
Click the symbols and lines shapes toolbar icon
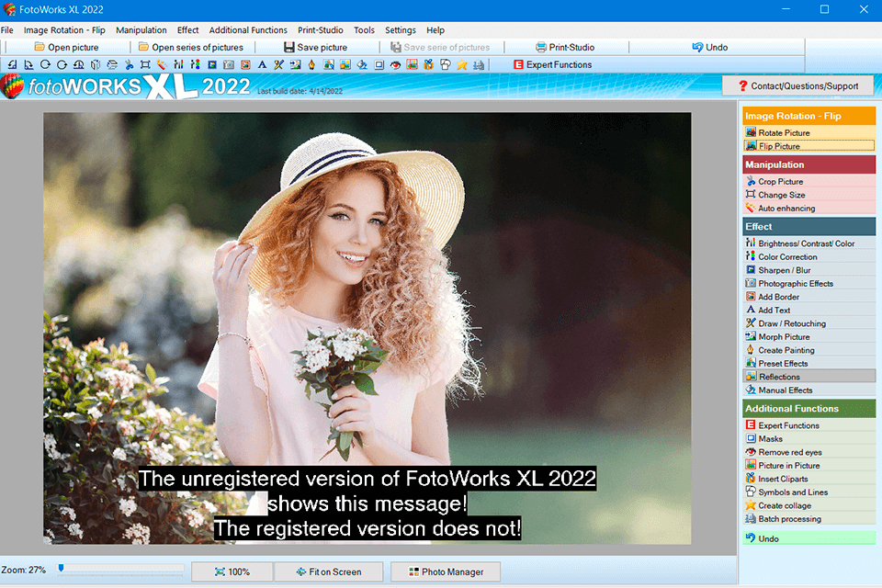tap(446, 64)
